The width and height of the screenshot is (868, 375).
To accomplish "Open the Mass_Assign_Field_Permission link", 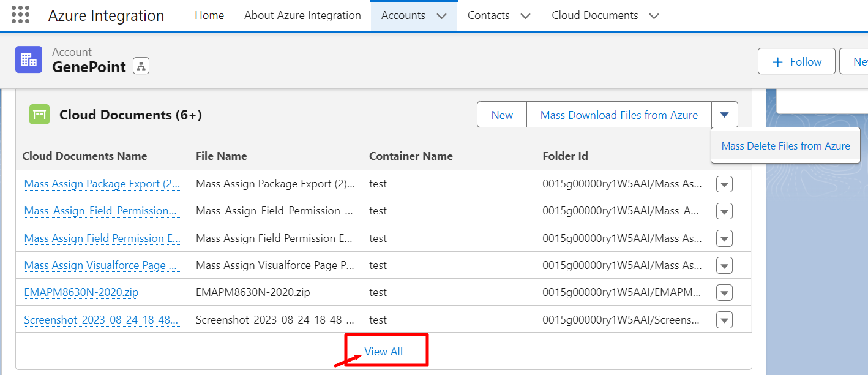I will (x=102, y=211).
